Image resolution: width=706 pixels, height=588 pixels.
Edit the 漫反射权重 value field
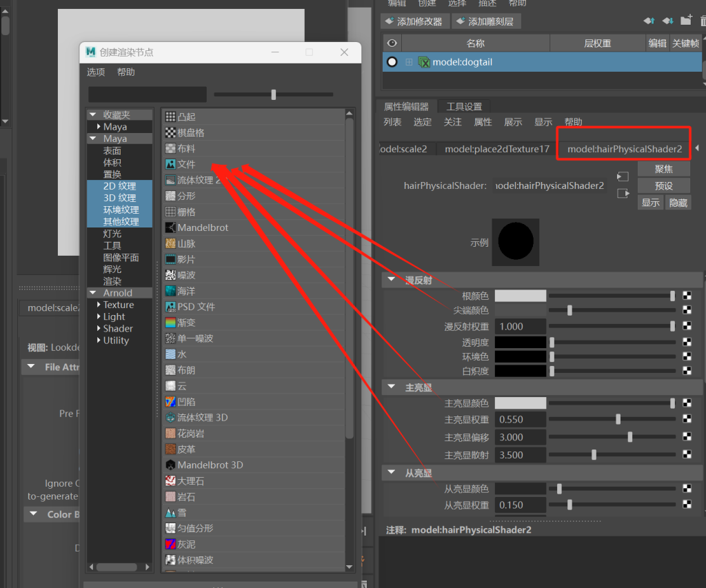tap(521, 327)
